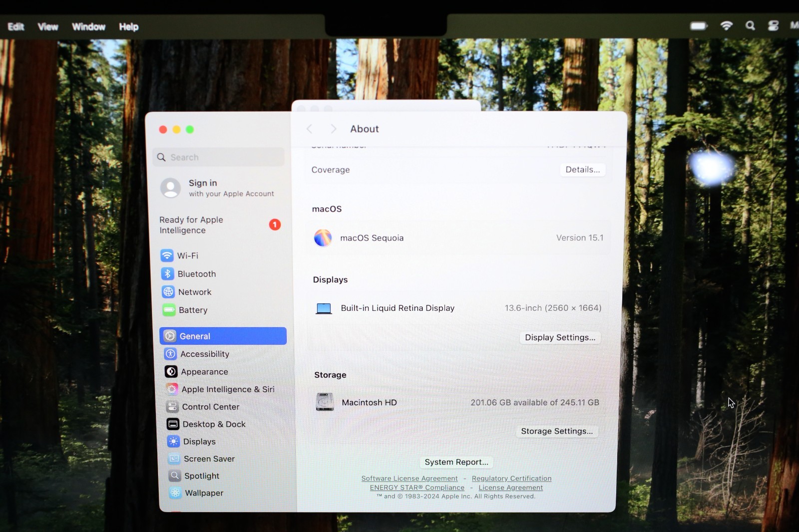This screenshot has height=532, width=799.
Task: Click the Bluetooth icon in sidebar
Action: pos(167,273)
